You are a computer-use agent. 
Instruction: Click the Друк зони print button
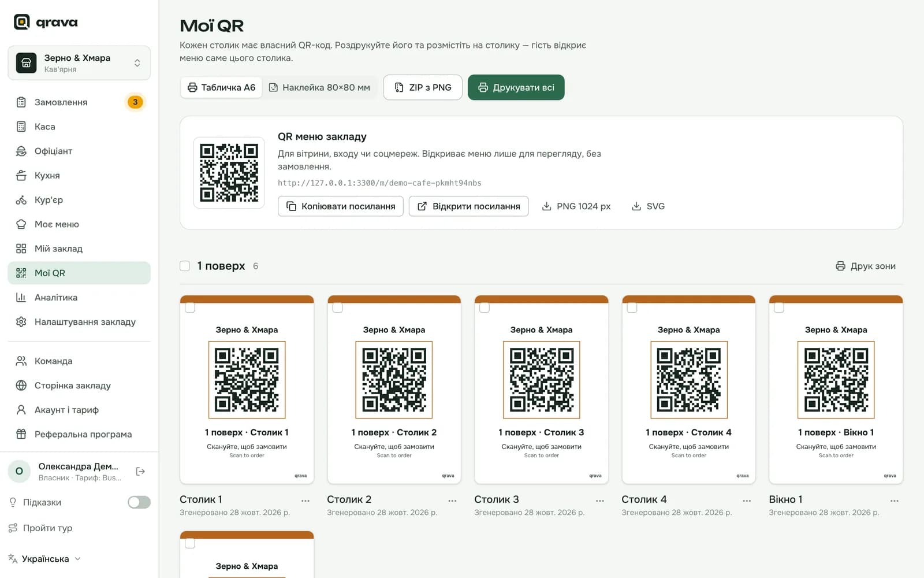[866, 266]
